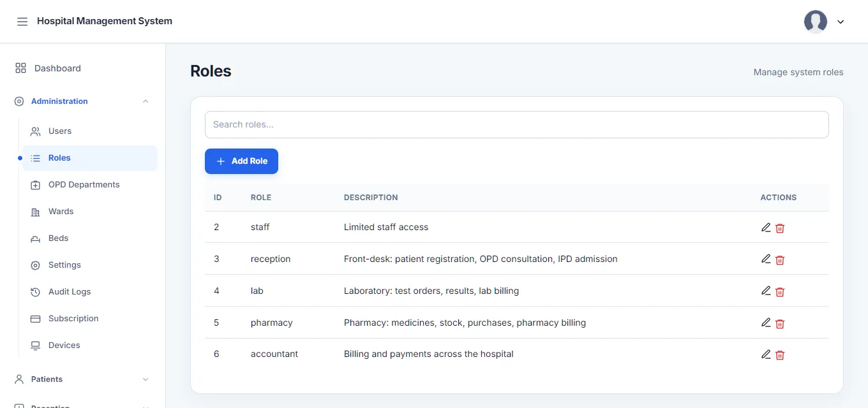Collapse the Administration section chevron
Screen dimensions: 868x408
146,101
